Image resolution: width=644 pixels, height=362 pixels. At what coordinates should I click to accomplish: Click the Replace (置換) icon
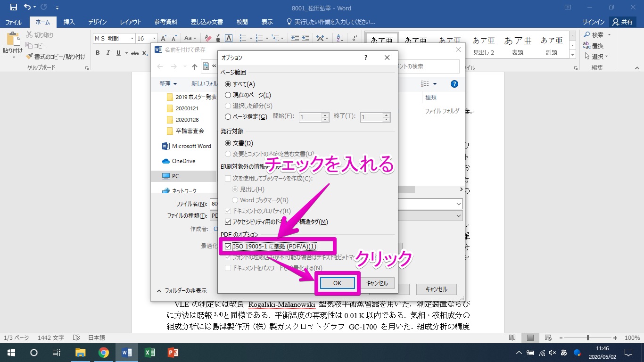[x=587, y=46]
